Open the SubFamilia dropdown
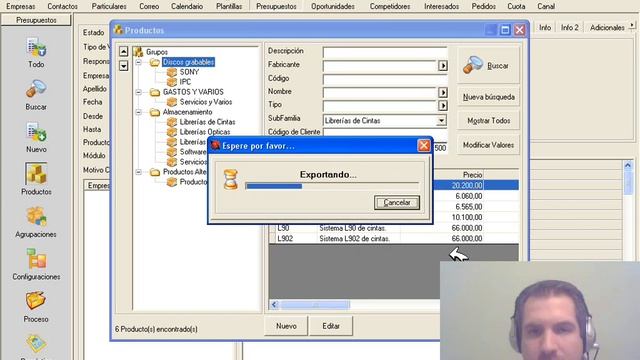 (x=441, y=121)
